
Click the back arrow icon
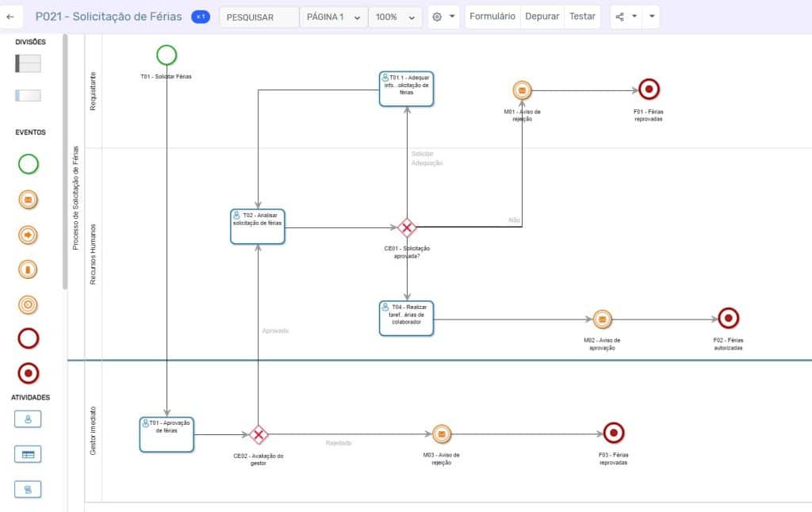point(10,17)
